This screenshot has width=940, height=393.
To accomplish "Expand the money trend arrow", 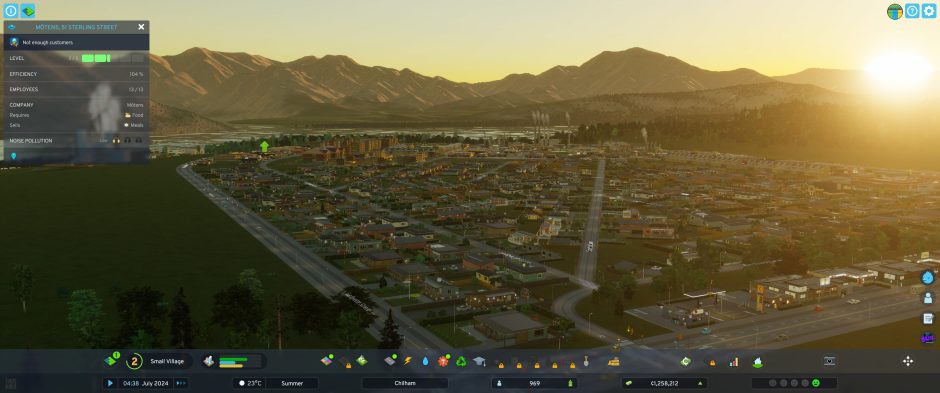I will (700, 383).
